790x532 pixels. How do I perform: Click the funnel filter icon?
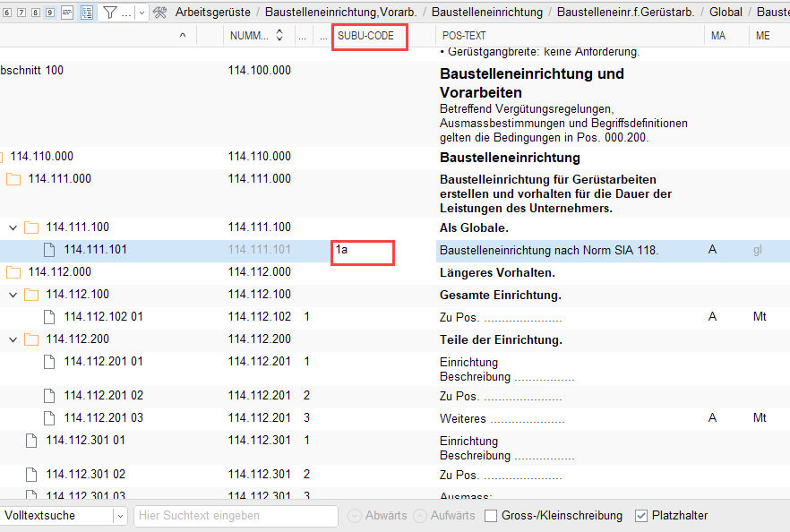[110, 13]
